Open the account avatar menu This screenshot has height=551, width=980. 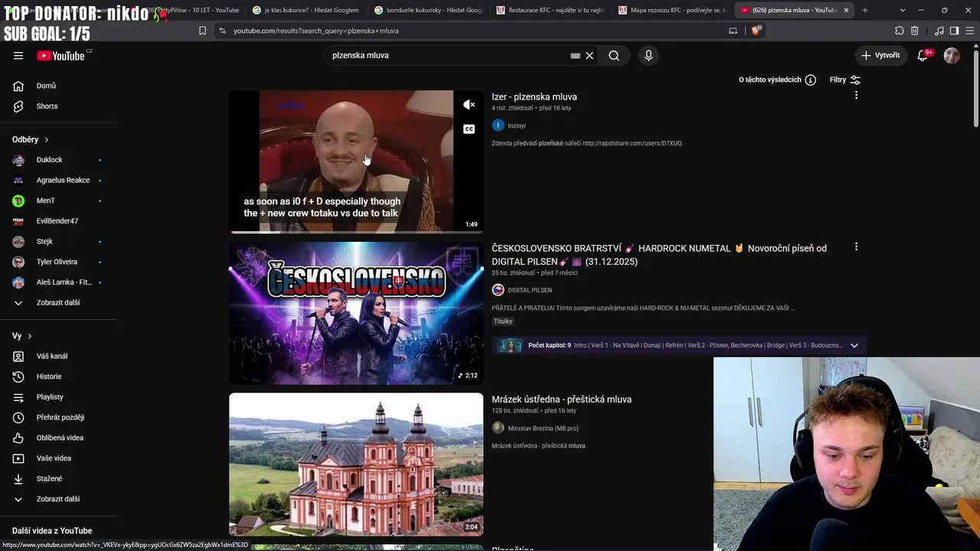pyautogui.click(x=952, y=55)
